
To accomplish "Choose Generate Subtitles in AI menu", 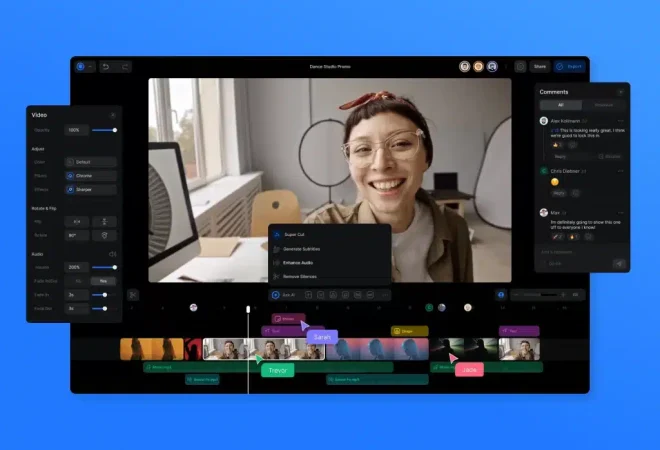I will (330, 249).
